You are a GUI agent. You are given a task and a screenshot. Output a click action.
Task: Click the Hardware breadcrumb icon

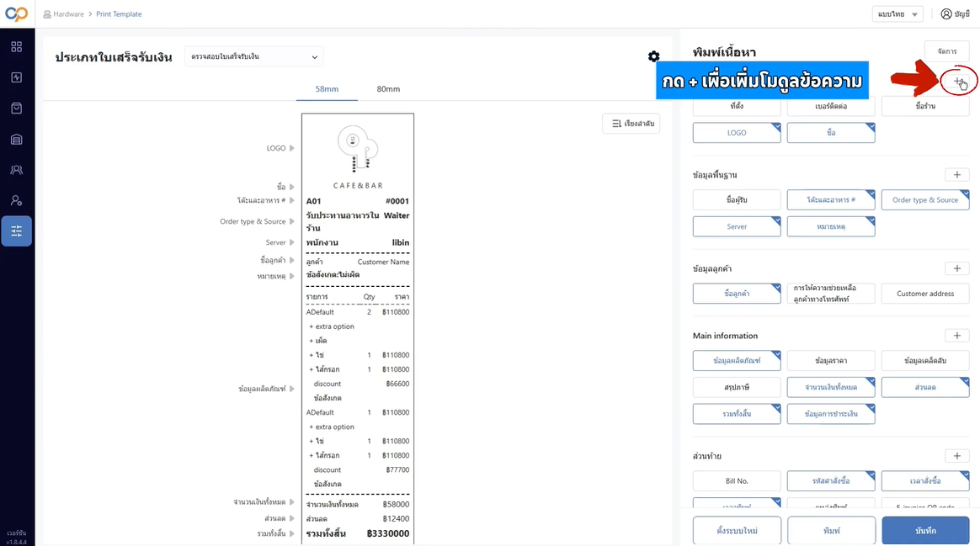(x=47, y=13)
